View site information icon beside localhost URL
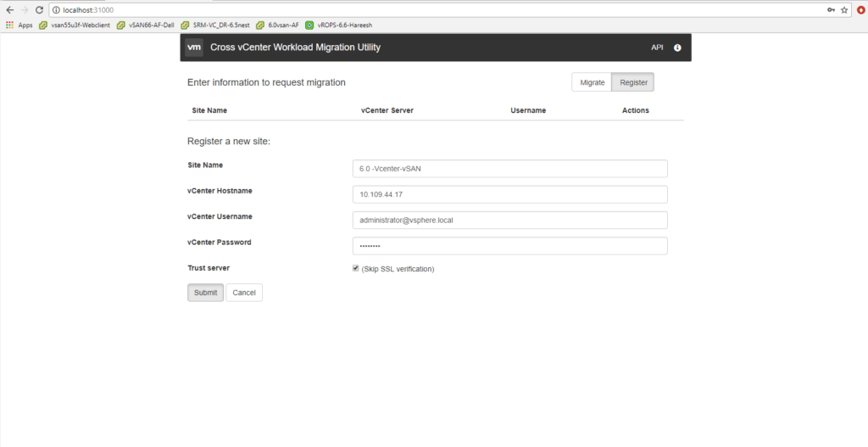The width and height of the screenshot is (868, 447). 56,9
